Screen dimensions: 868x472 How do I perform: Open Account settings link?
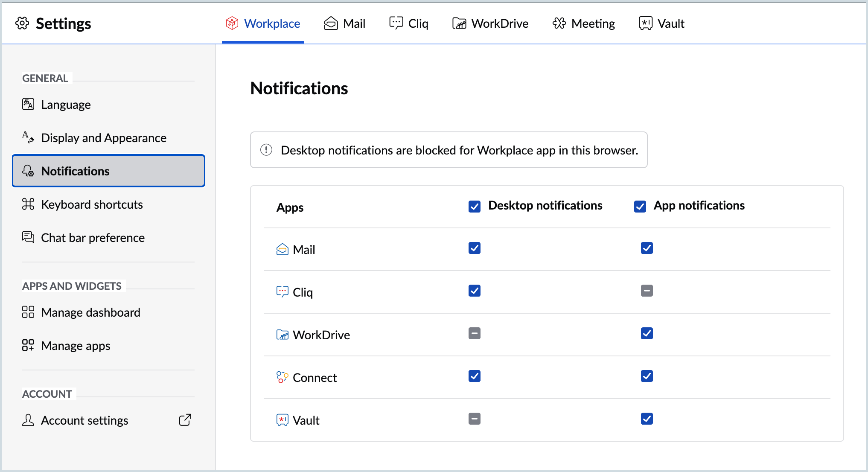[108, 420]
